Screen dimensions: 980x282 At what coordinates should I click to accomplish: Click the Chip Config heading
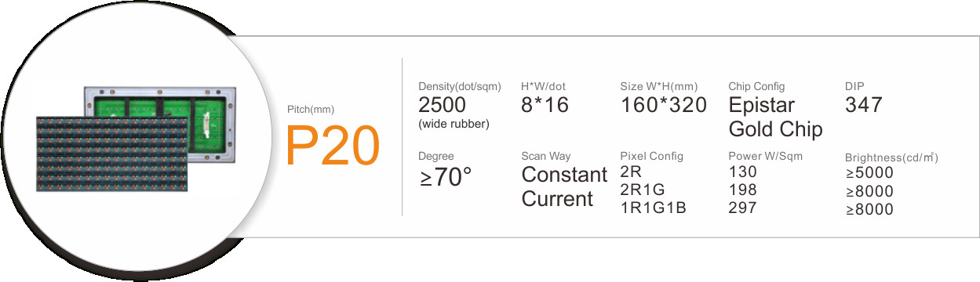[x=756, y=86]
